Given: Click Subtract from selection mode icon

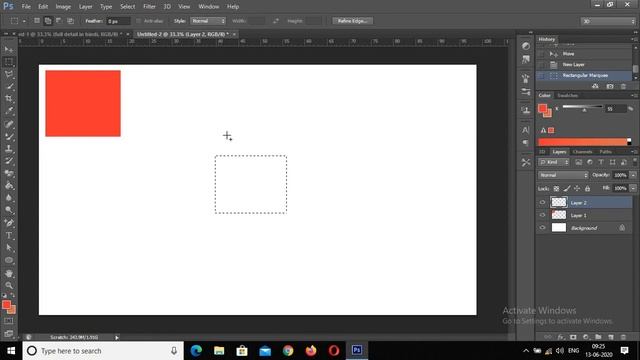Looking at the screenshot, I should point(59,21).
